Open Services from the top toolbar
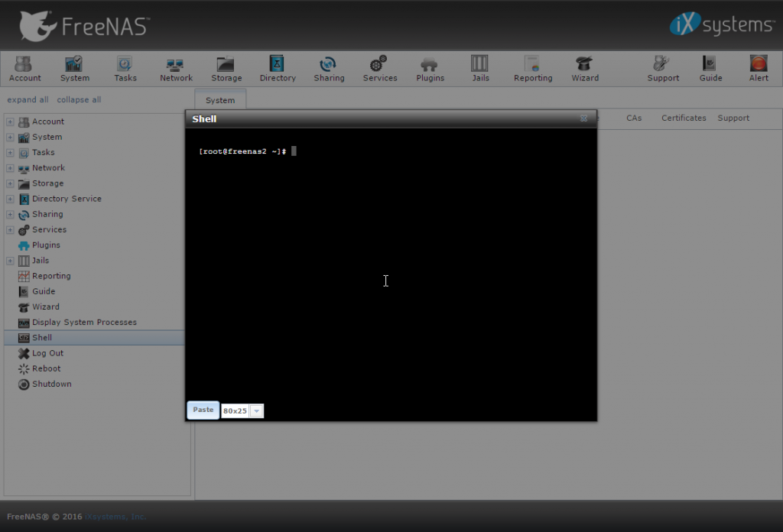783x532 pixels. point(379,67)
